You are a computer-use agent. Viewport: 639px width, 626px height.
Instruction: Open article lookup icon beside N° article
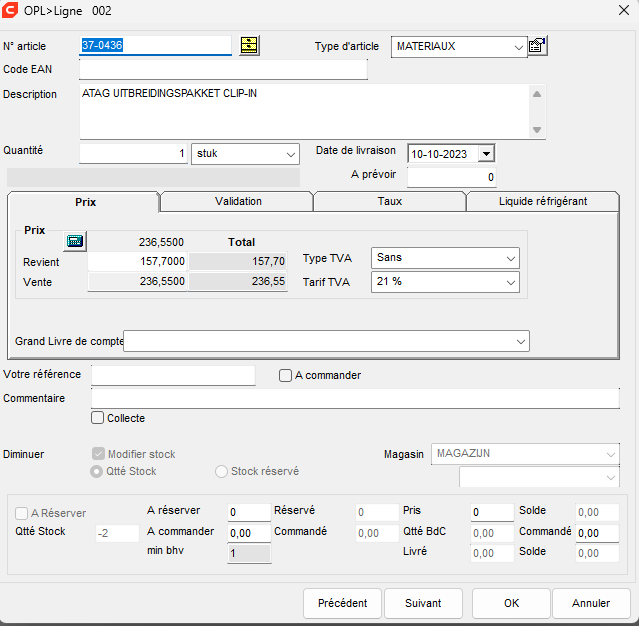point(249,45)
